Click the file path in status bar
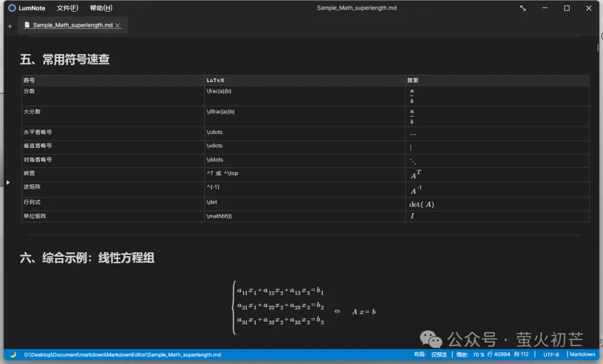Viewport: 603px width, 364px height. (122, 355)
